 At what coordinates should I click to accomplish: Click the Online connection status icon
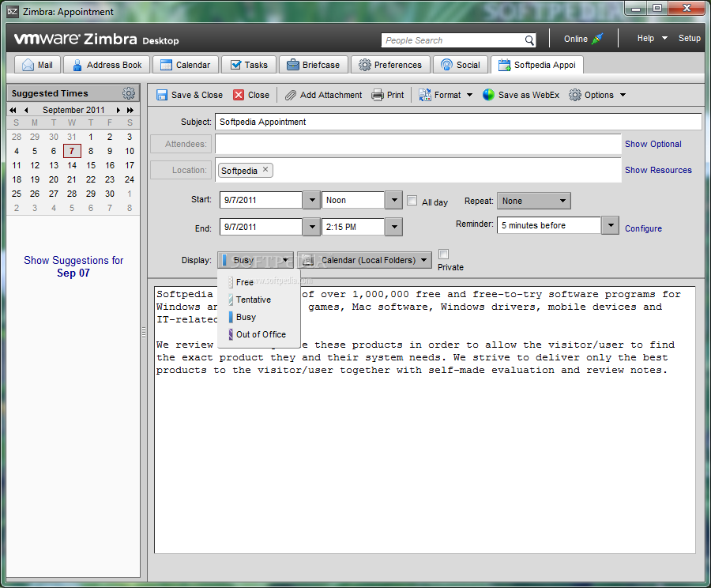click(598, 39)
